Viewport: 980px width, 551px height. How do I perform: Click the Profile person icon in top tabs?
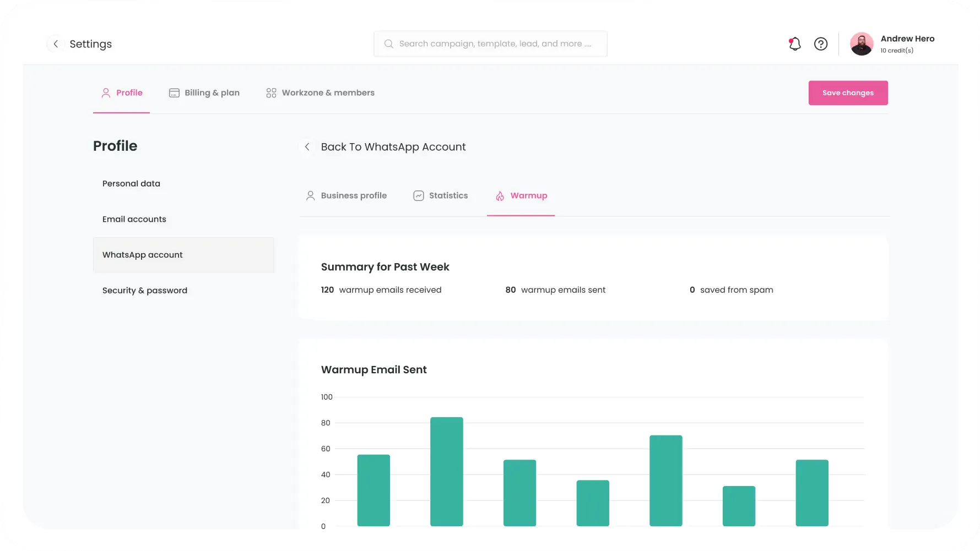tap(106, 93)
